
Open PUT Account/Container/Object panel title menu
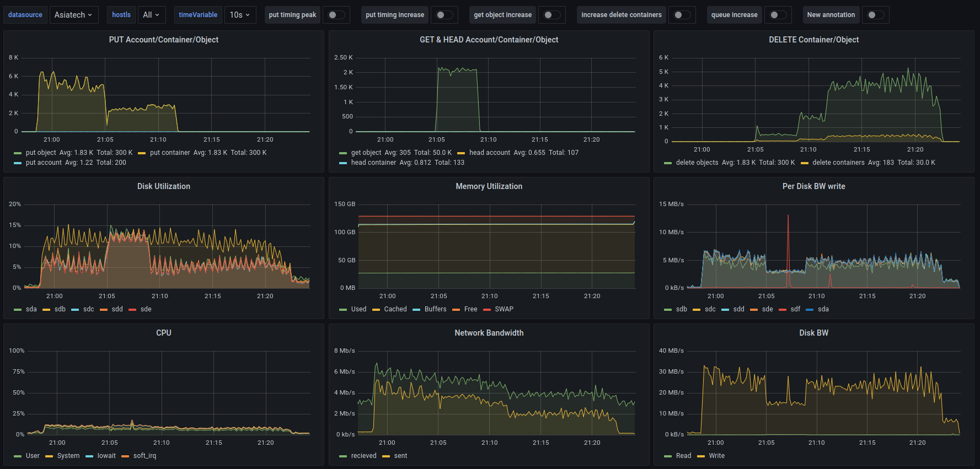(163, 40)
